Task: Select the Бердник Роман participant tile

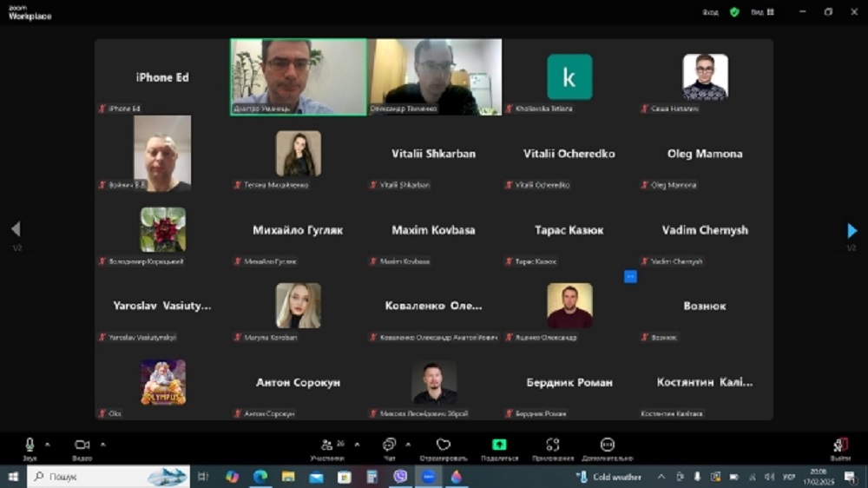Action: (x=569, y=382)
